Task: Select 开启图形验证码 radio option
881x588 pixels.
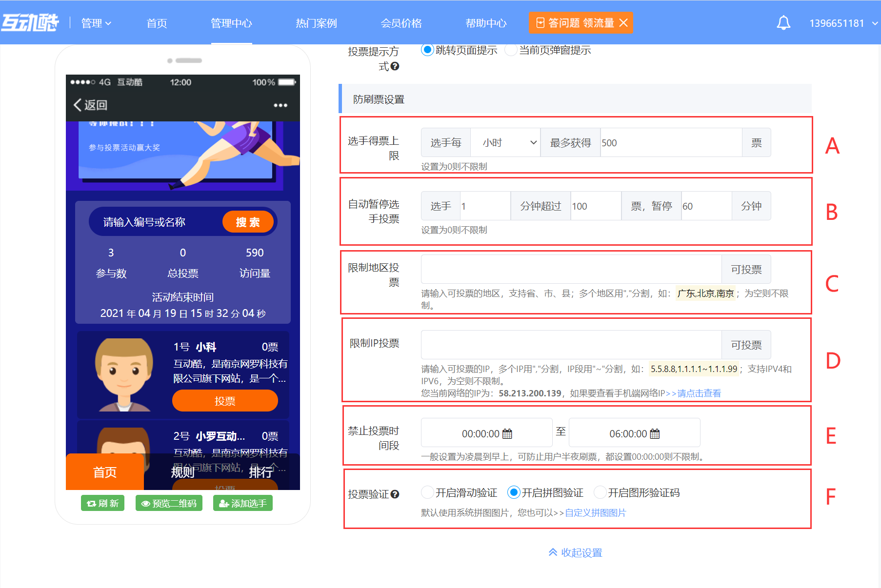Action: (600, 492)
